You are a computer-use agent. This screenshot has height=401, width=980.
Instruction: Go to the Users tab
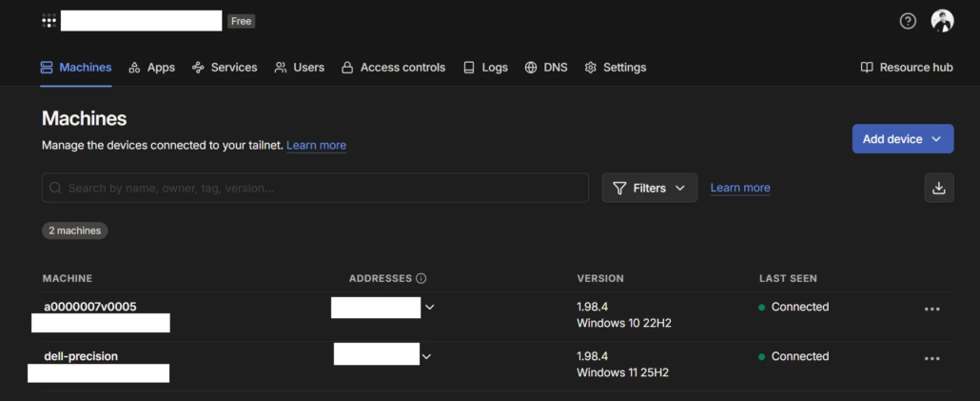pyautogui.click(x=300, y=68)
